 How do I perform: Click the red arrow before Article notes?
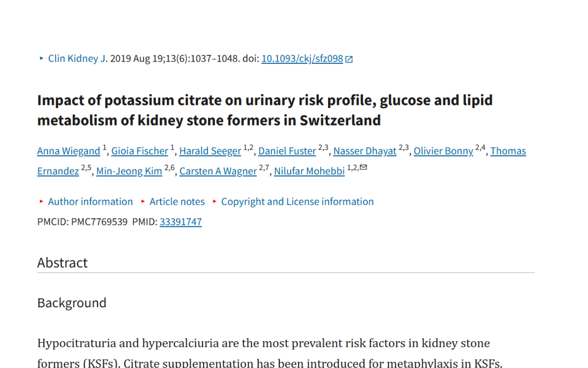143,201
